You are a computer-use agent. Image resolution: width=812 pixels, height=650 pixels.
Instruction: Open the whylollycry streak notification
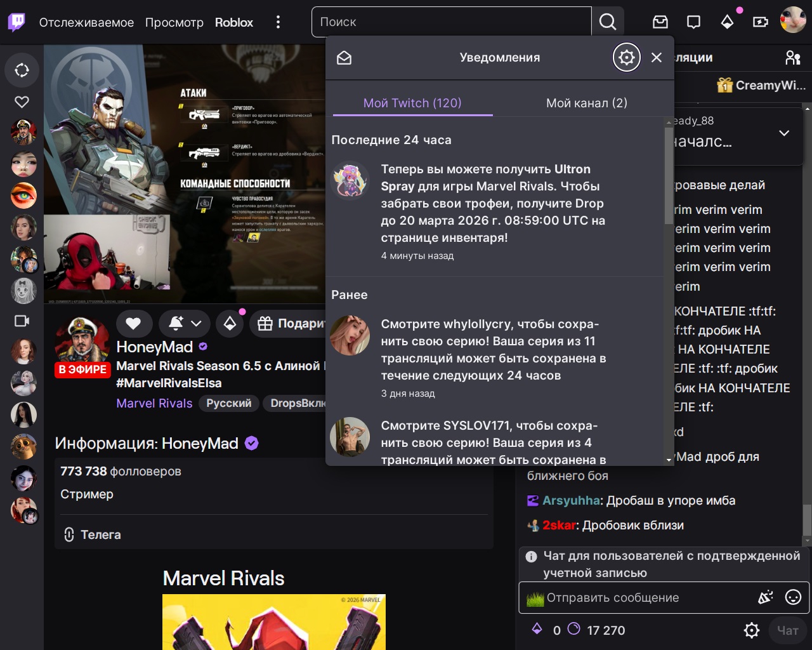click(x=496, y=359)
